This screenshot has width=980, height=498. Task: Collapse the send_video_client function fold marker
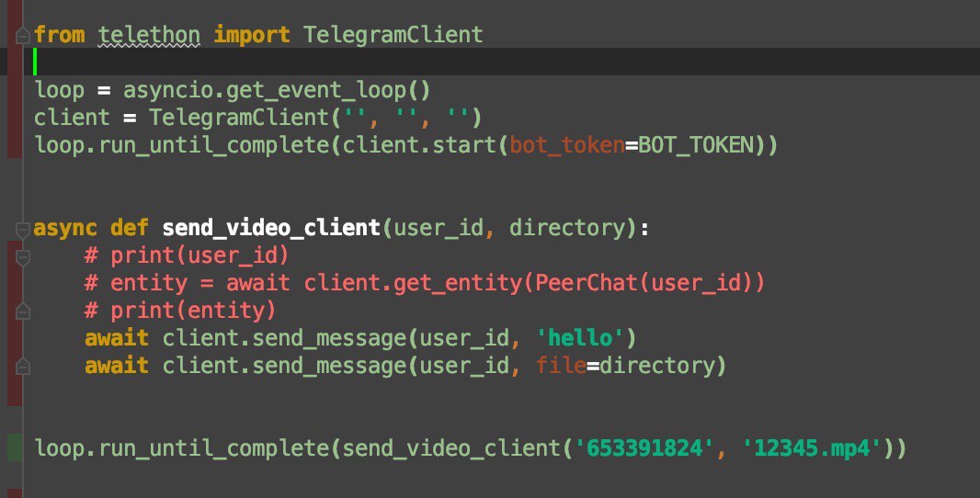coord(22,230)
